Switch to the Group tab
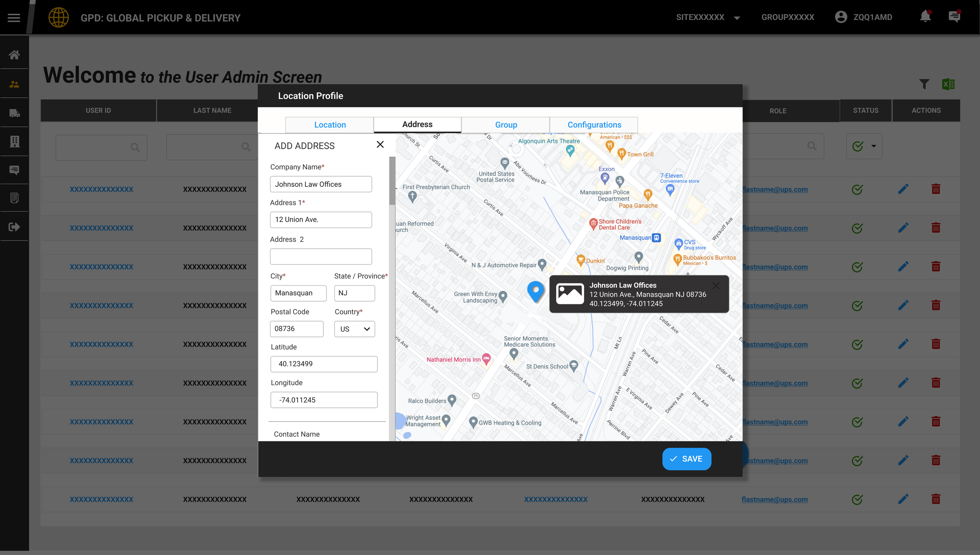 click(506, 125)
